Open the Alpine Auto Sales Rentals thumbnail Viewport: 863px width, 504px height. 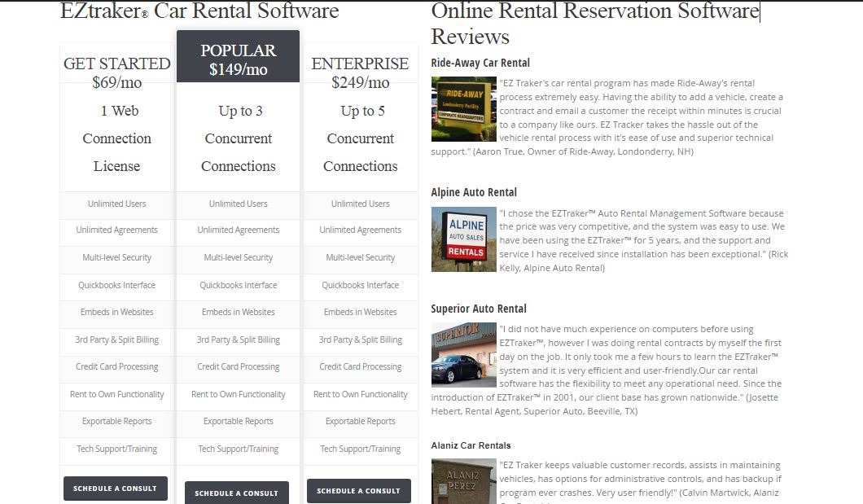463,239
